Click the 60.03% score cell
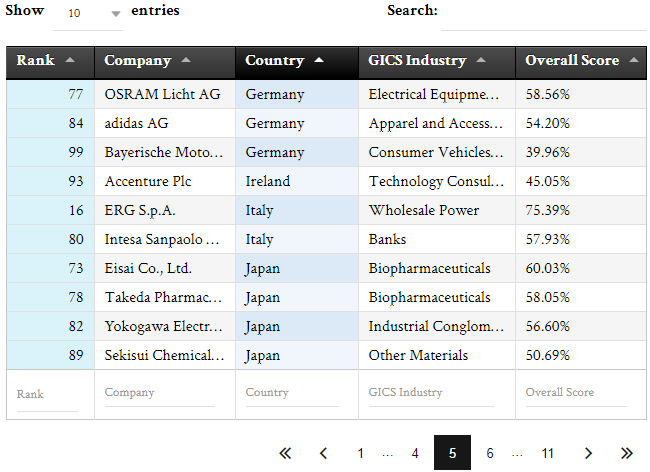 click(x=581, y=268)
